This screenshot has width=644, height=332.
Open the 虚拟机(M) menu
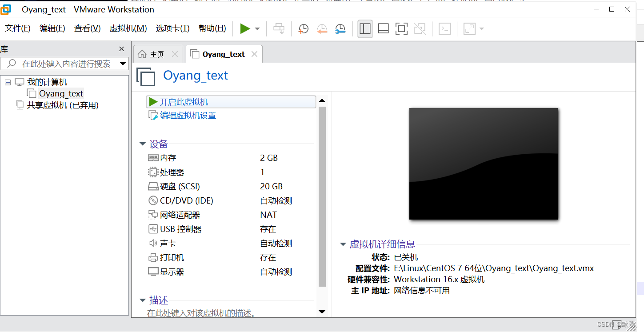128,28
